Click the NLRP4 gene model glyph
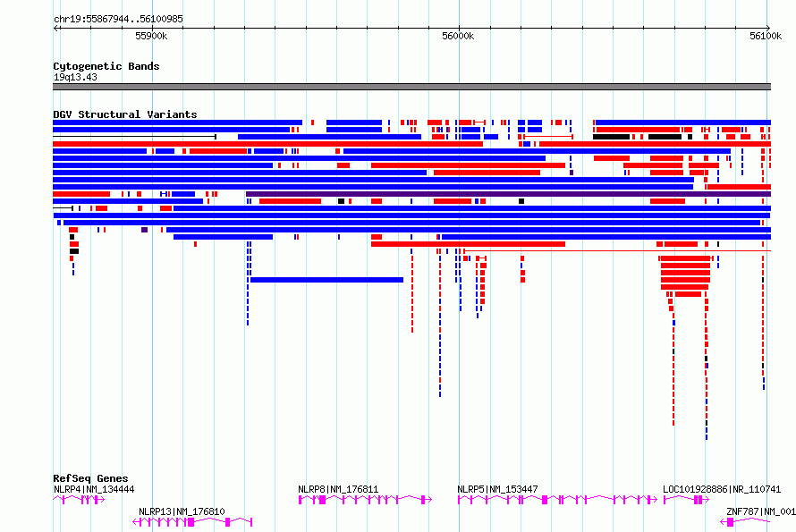Screen dimensions: 796x532 (79, 500)
